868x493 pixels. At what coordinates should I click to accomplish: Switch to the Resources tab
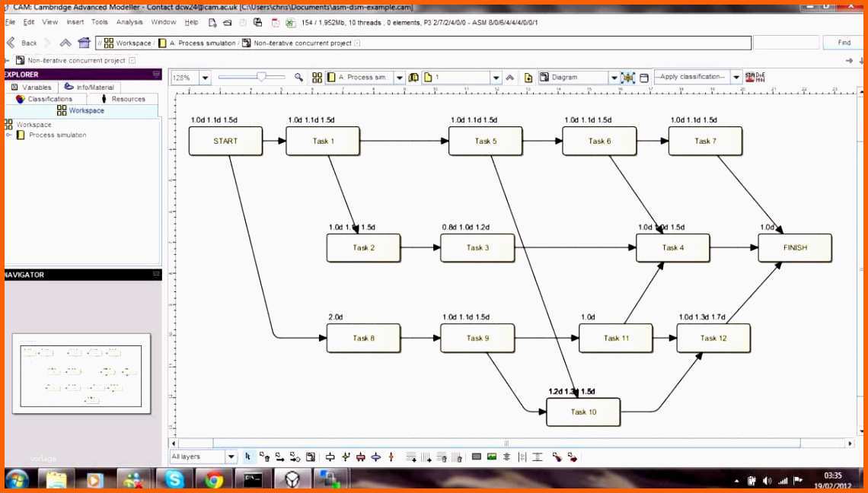tap(123, 99)
